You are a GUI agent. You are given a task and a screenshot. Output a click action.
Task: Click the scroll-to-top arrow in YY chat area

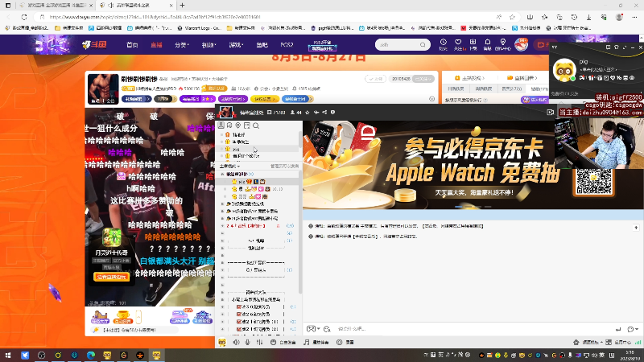pos(636,227)
